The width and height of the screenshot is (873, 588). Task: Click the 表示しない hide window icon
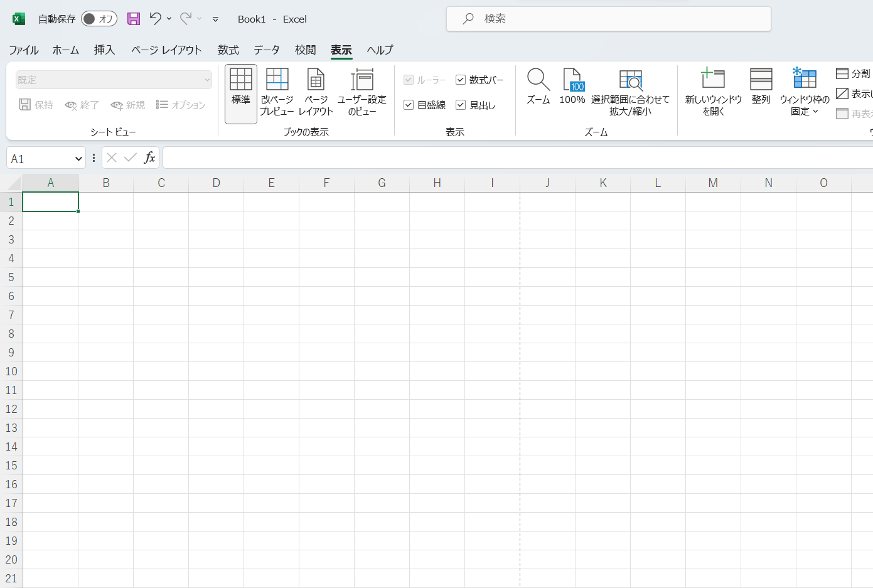click(842, 94)
